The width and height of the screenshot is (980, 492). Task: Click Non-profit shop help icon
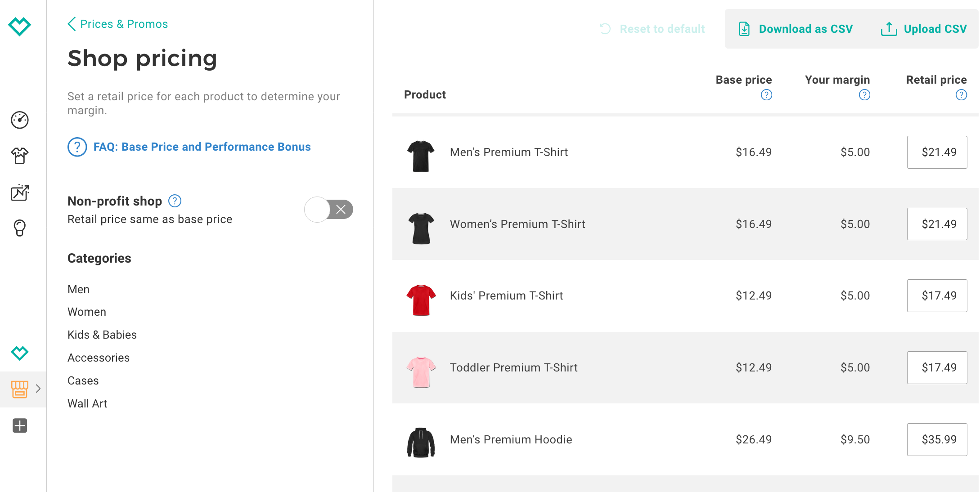click(175, 201)
